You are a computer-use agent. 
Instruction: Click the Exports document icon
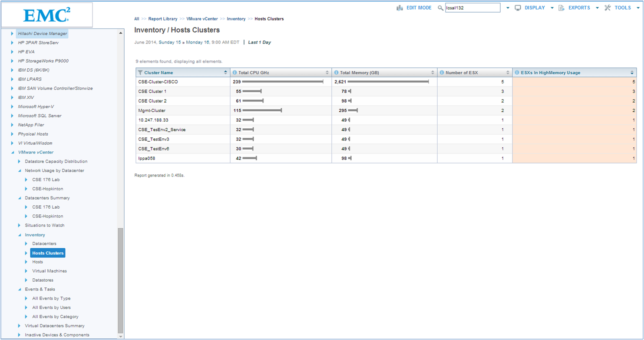tap(561, 8)
